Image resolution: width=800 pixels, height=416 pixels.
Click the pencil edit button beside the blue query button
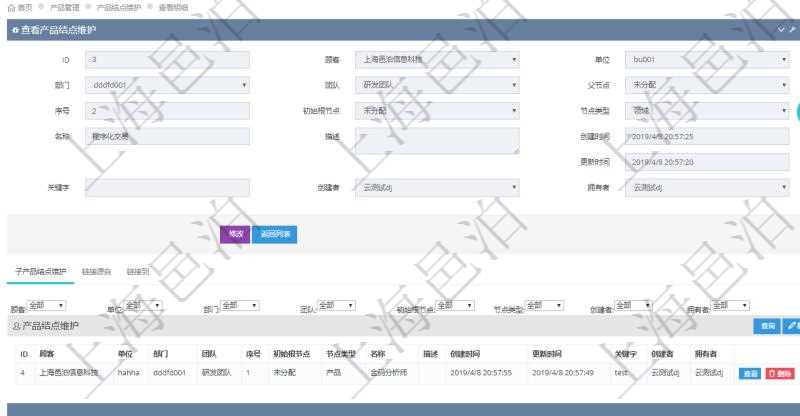coord(792,326)
